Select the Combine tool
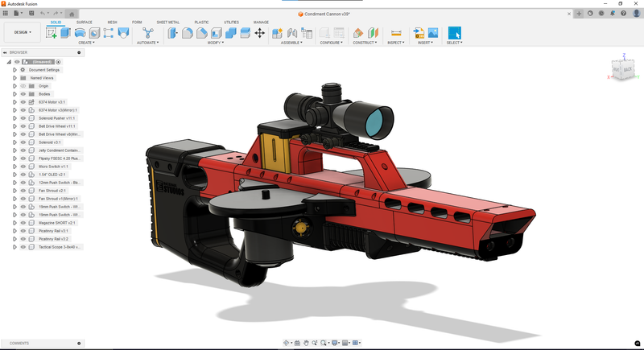The width and height of the screenshot is (644, 350). [x=231, y=33]
